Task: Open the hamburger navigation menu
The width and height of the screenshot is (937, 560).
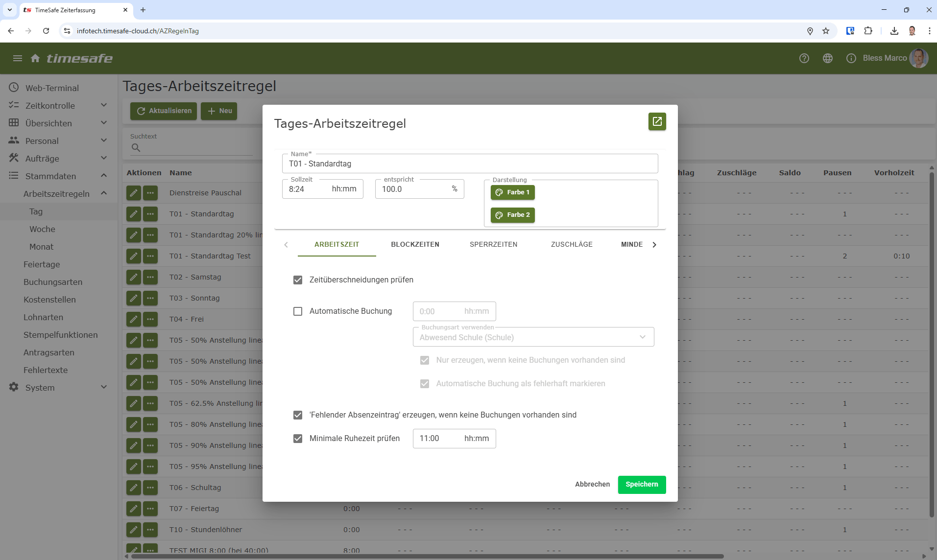Action: 18,58
